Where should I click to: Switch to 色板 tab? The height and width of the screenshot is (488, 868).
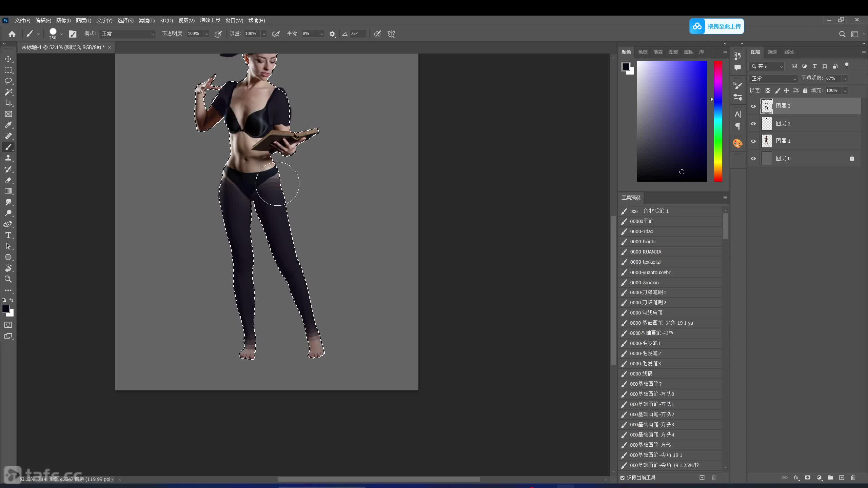(x=643, y=52)
